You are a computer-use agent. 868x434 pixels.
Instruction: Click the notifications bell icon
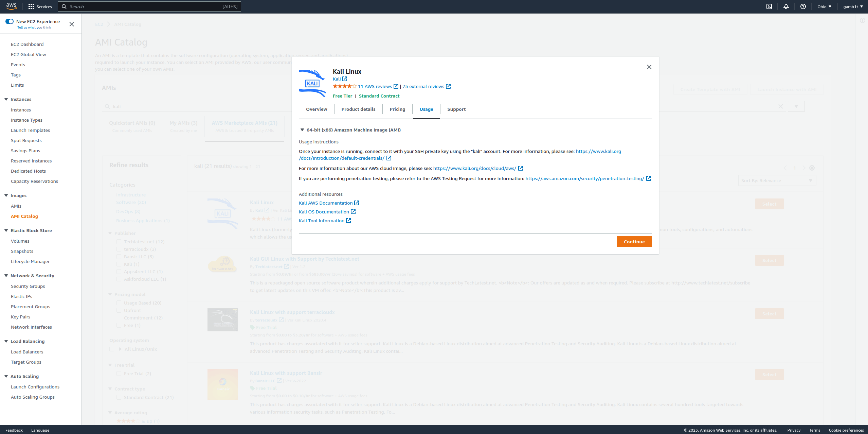coord(786,6)
